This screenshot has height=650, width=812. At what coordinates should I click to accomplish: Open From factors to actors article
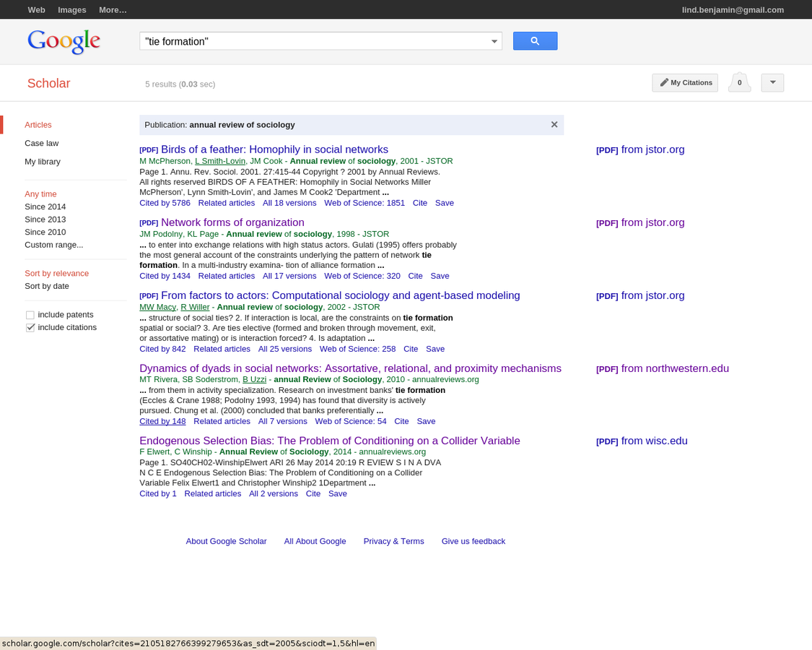(340, 295)
